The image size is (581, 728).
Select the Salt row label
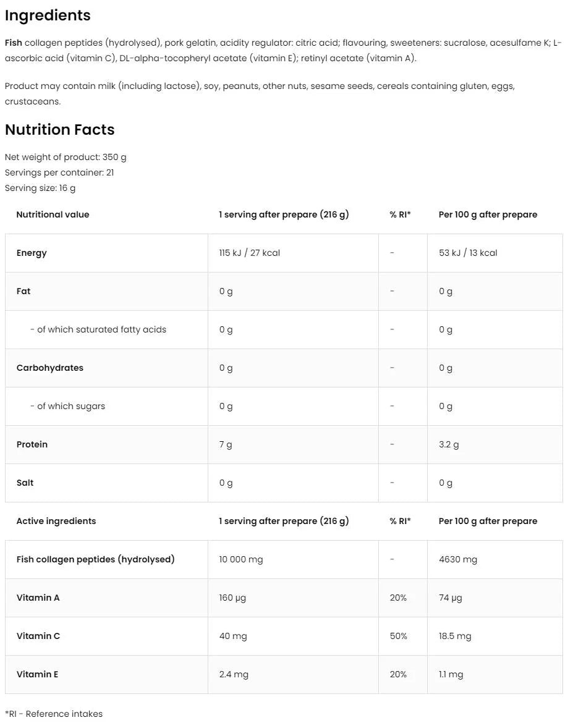coord(25,483)
